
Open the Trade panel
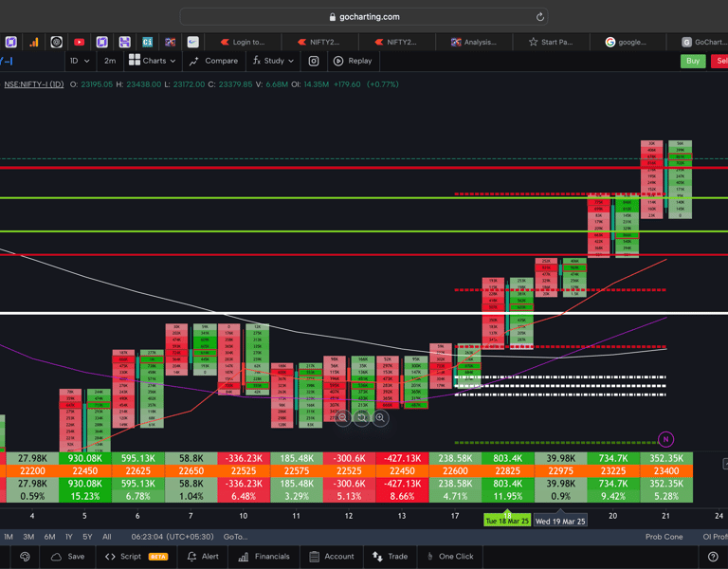tap(390, 557)
